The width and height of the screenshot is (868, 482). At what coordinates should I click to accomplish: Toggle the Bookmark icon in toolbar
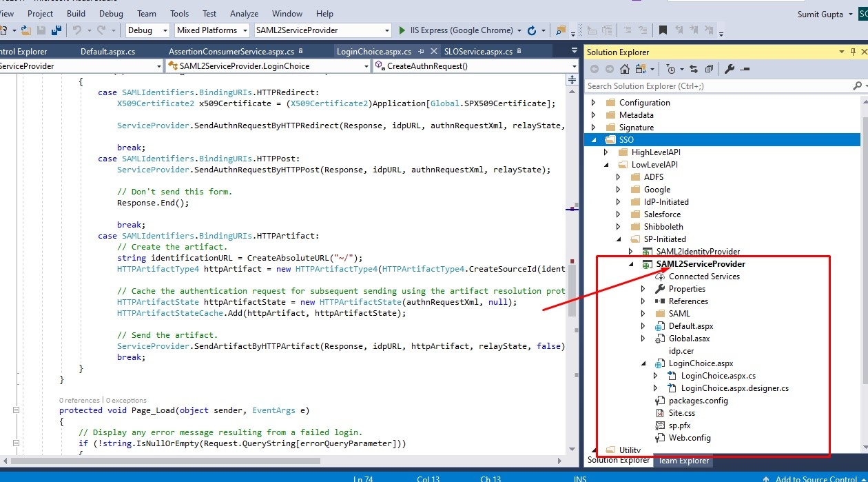(663, 30)
